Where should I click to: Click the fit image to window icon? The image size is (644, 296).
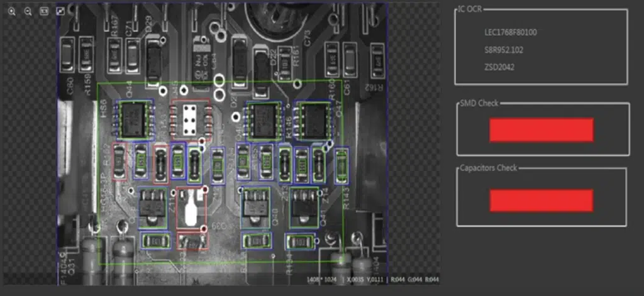(44, 11)
